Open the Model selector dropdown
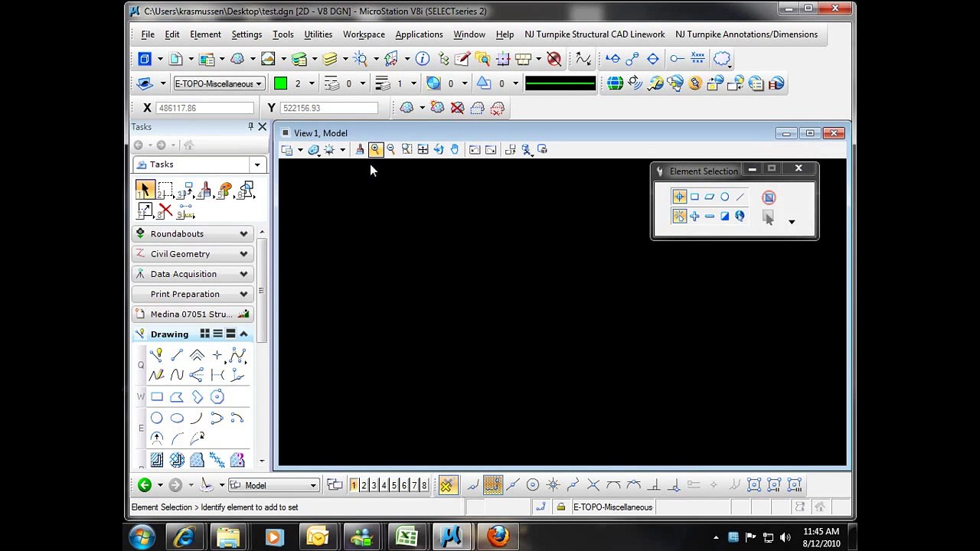The height and width of the screenshot is (551, 980). (x=274, y=485)
